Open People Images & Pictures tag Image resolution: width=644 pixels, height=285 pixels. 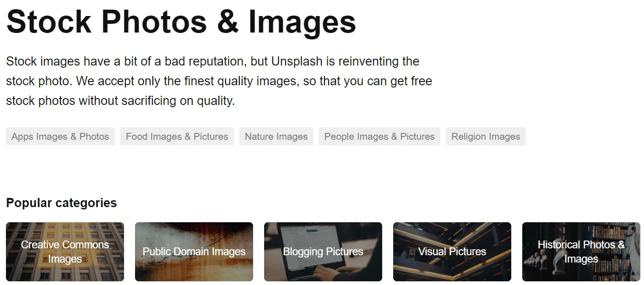pos(379,137)
